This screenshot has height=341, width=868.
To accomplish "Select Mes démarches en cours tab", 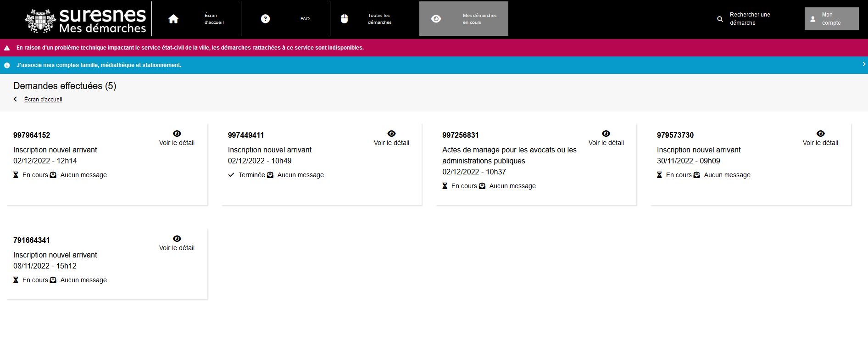I will coord(464,19).
